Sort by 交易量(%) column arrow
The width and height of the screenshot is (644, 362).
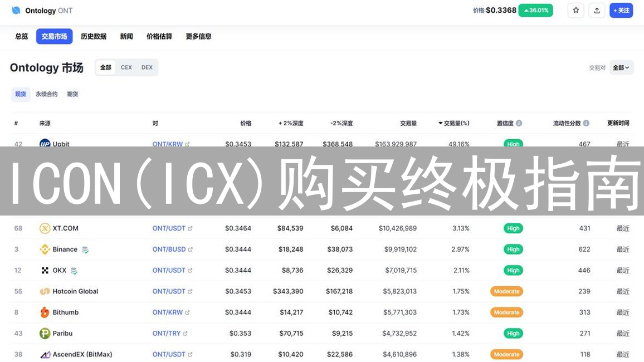440,123
